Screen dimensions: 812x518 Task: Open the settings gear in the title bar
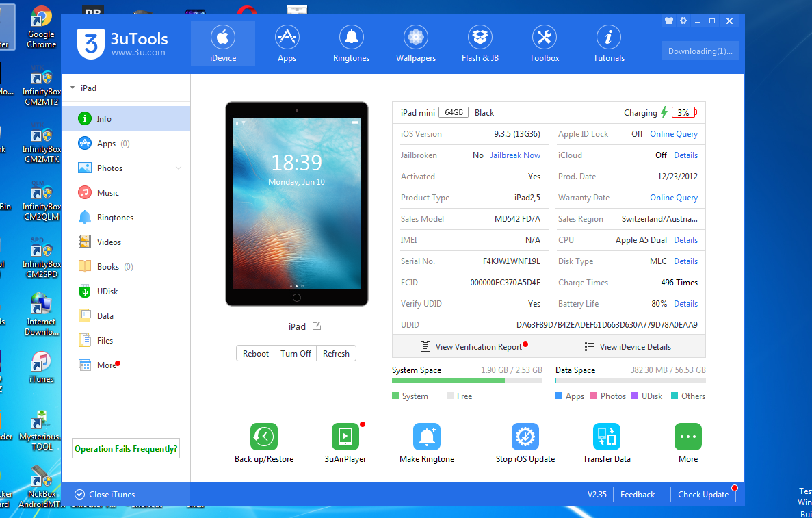tap(683, 21)
